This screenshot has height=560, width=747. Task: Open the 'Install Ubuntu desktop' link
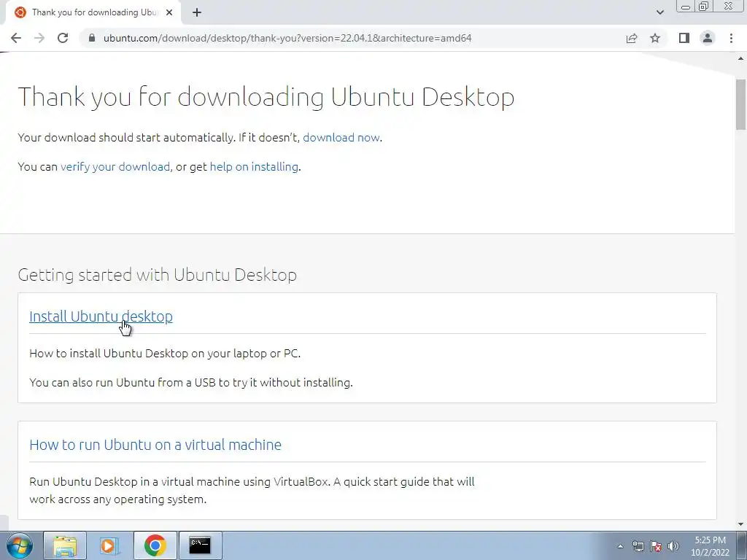tap(101, 316)
